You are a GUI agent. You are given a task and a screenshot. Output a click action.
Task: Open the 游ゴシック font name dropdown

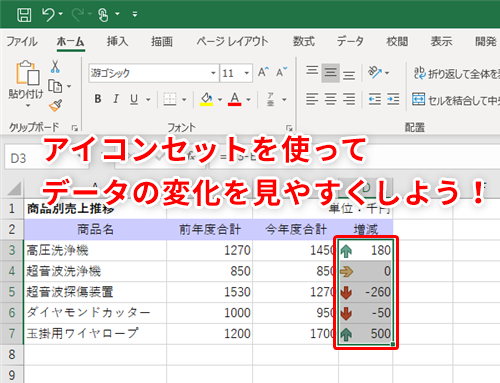click(213, 73)
